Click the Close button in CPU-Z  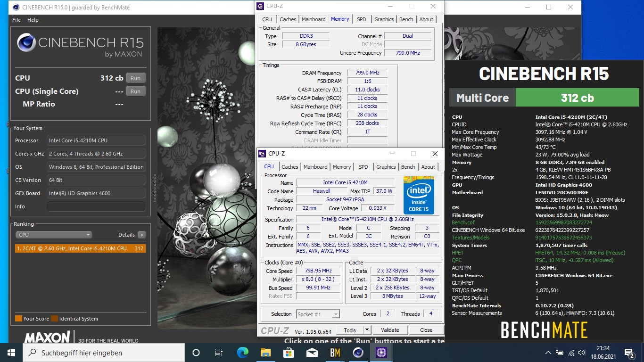[426, 330]
